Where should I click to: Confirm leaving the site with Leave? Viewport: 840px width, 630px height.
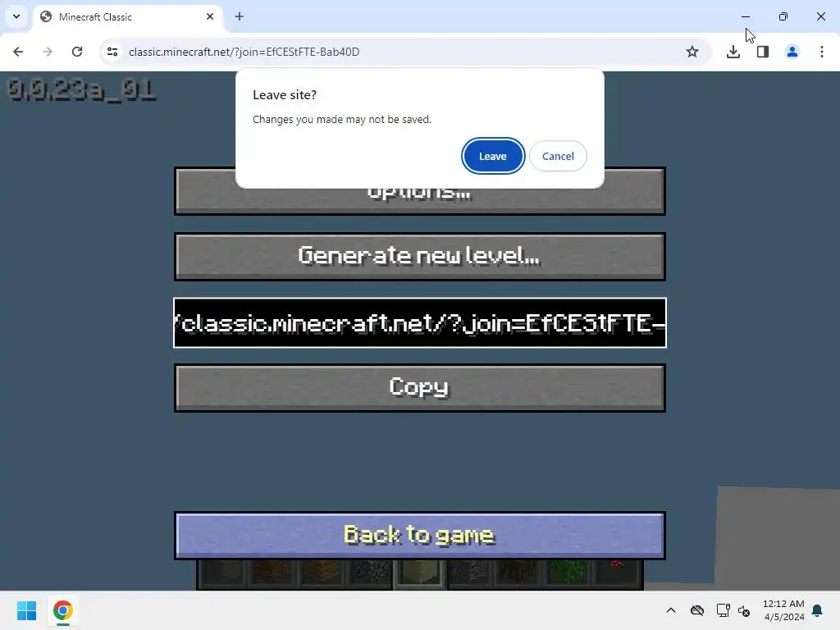click(x=492, y=156)
